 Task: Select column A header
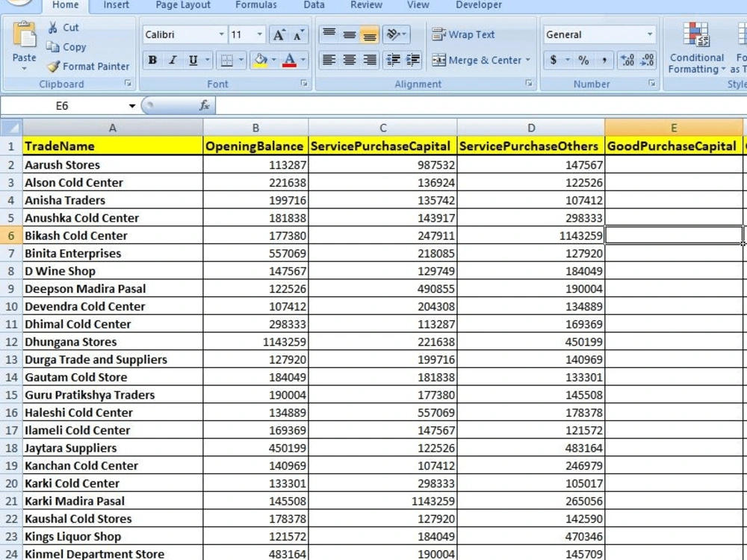(113, 128)
